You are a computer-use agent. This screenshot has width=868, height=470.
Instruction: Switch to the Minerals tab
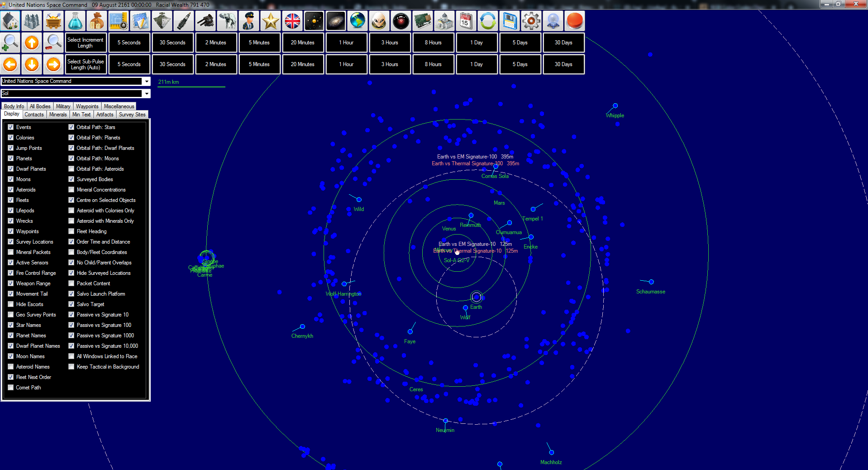pos(58,115)
